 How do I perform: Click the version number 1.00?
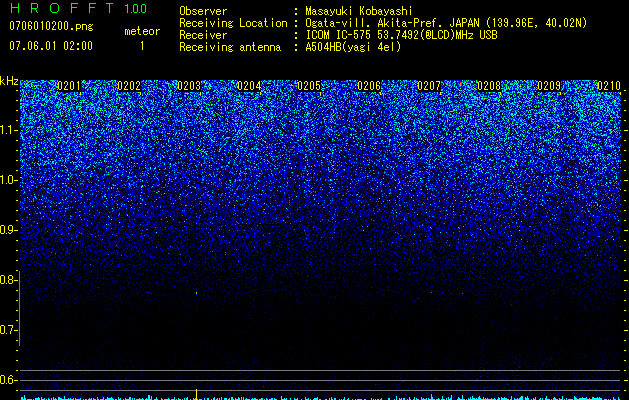click(135, 9)
